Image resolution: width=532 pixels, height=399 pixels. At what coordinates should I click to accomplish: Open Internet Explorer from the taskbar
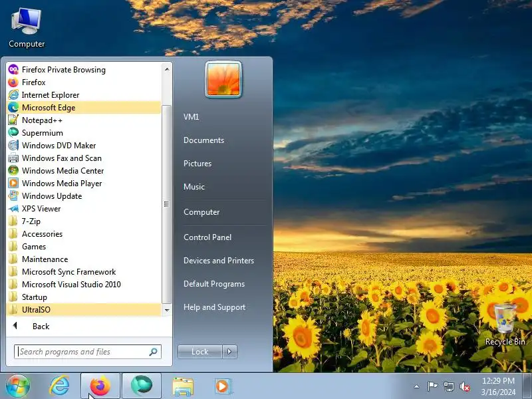(x=59, y=386)
